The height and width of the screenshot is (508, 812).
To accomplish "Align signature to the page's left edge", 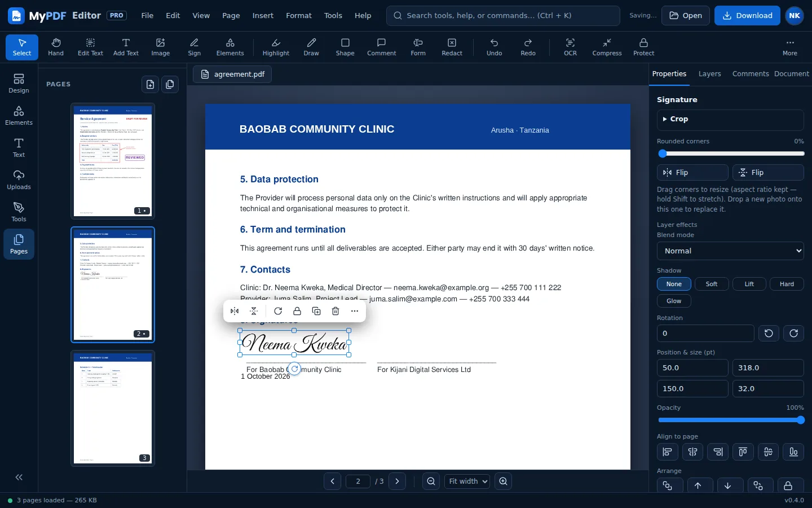I will click(667, 452).
